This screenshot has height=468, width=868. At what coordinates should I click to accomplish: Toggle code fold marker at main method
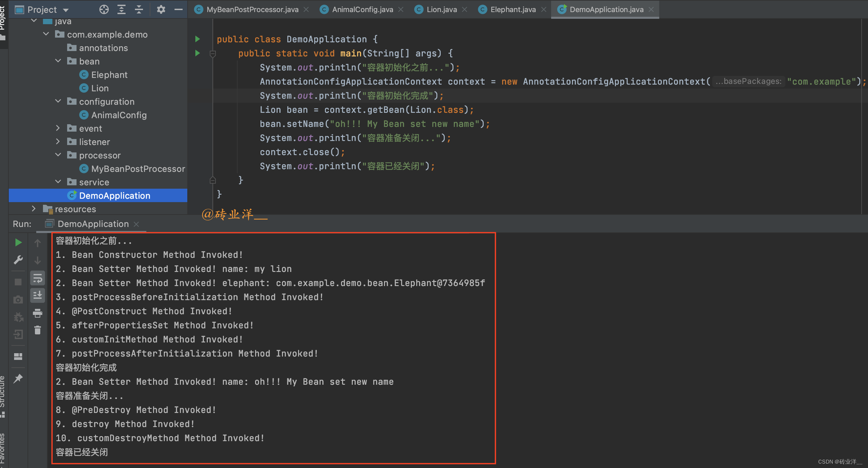click(212, 54)
